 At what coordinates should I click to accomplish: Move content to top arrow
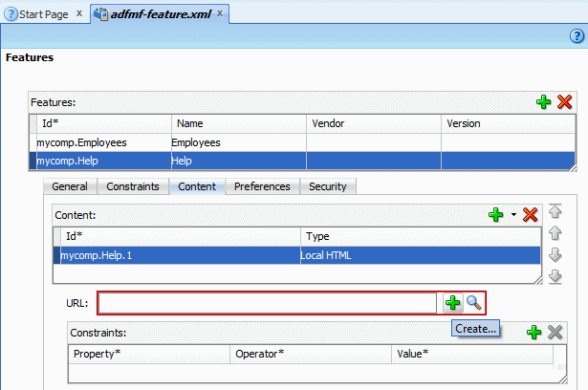pos(555,211)
